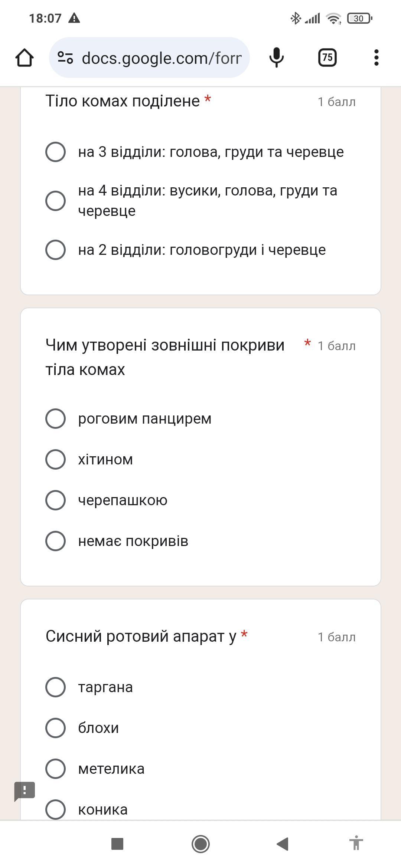Select 'на 4 відділи: вусики, голова' option
Viewport: 401px width, 868px height.
point(56,201)
